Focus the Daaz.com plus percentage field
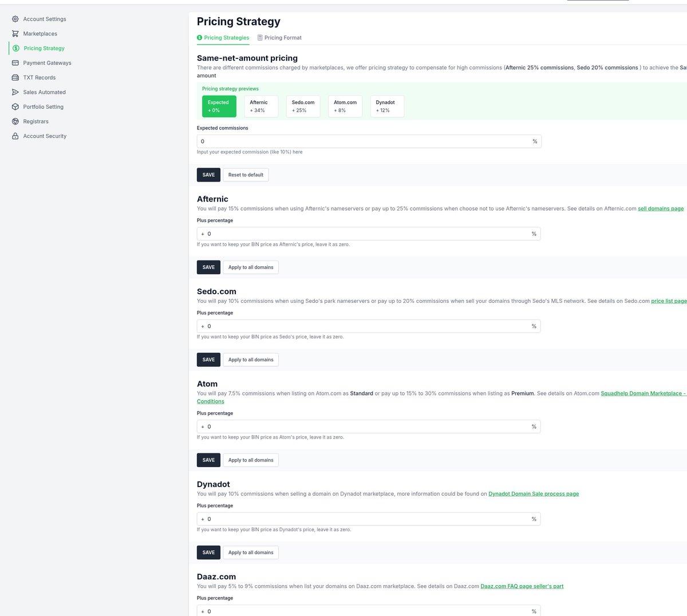The height and width of the screenshot is (616, 687). point(369,610)
